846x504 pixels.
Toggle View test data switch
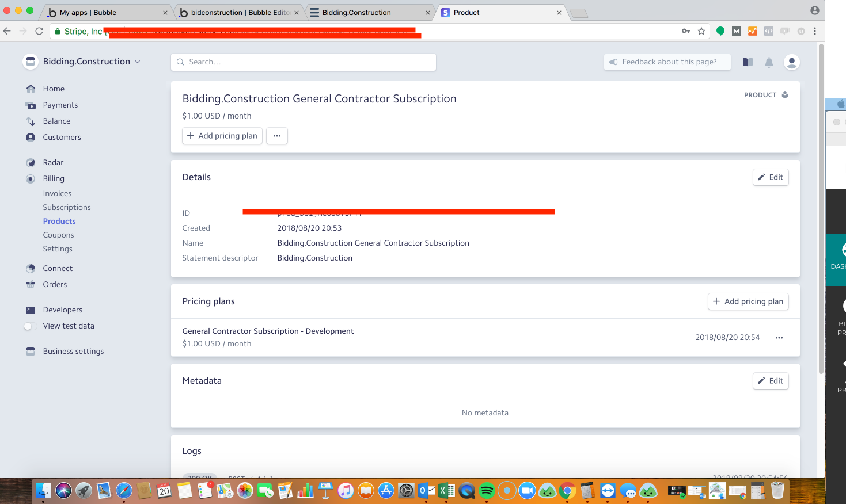point(30,326)
